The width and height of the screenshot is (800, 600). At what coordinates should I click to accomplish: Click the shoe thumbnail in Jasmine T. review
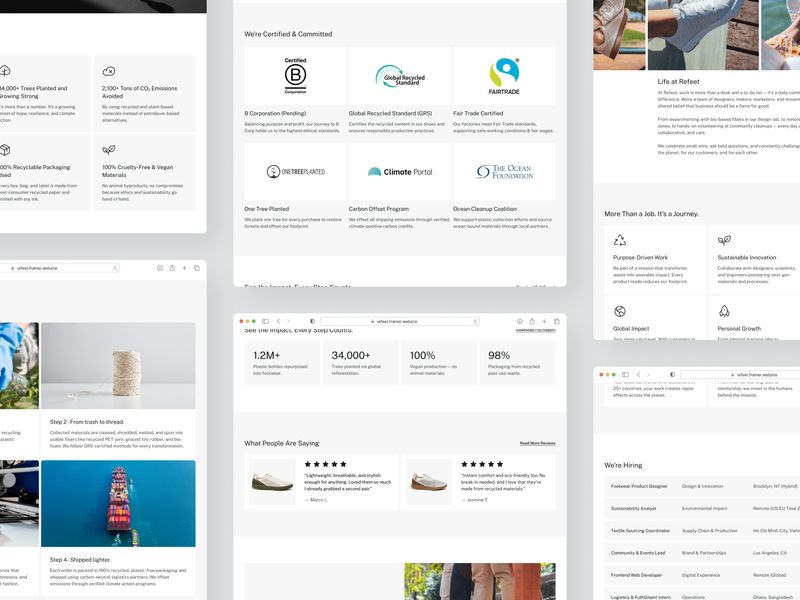tap(429, 482)
